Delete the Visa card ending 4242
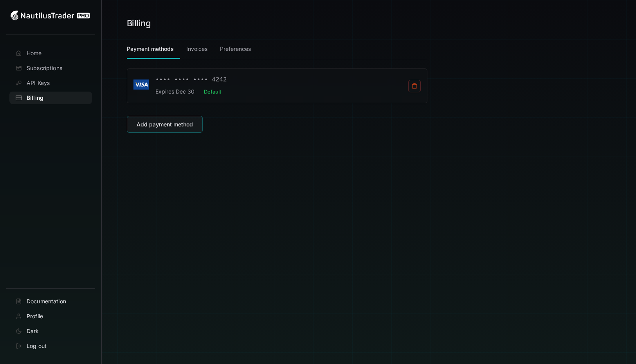 coord(414,86)
